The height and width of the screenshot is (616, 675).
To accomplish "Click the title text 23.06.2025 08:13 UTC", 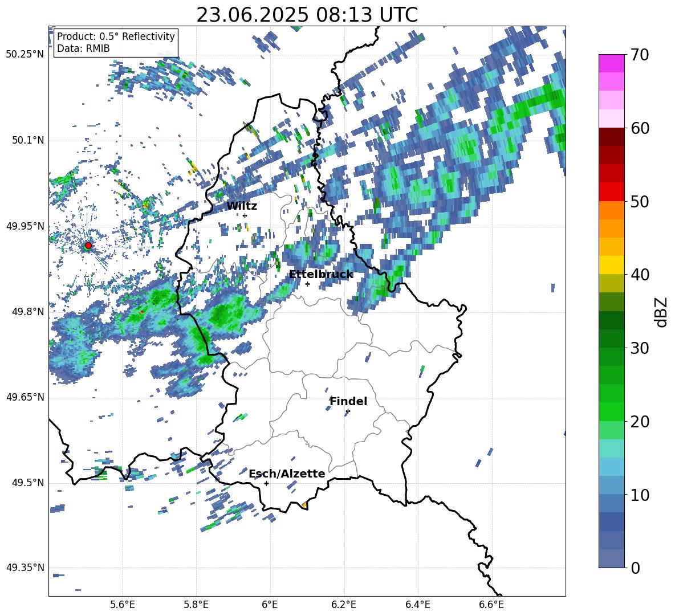I will click(307, 15).
